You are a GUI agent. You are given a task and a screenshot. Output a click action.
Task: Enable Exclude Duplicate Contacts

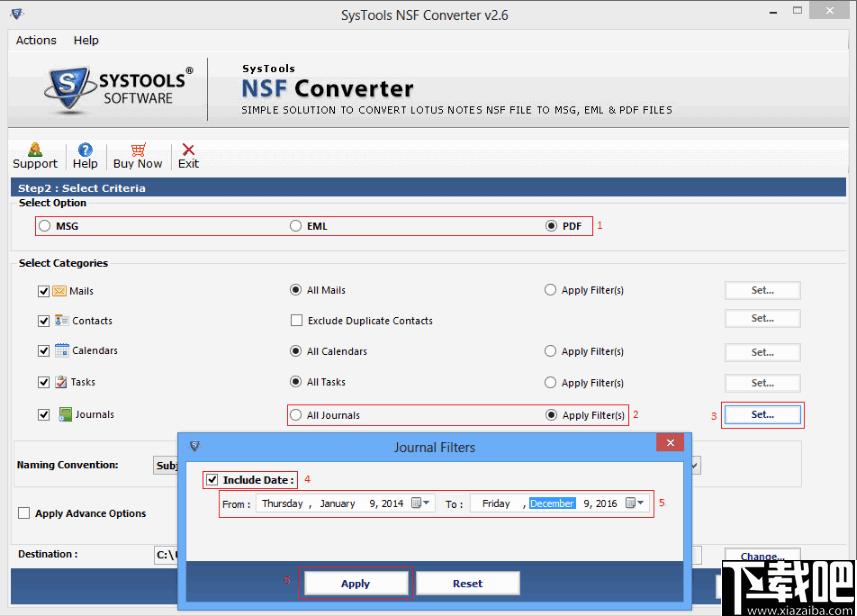[x=297, y=320]
